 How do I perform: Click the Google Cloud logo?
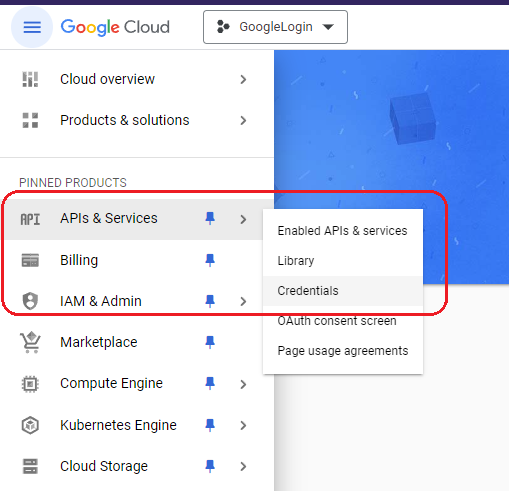(x=115, y=27)
